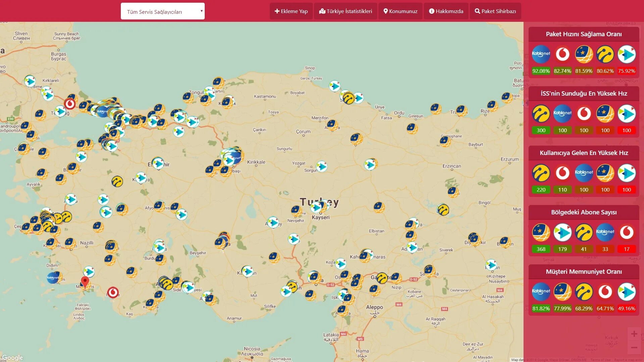The height and width of the screenshot is (362, 644).
Task: Click the 92.08% Kablonet badge
Action: pyautogui.click(x=541, y=71)
